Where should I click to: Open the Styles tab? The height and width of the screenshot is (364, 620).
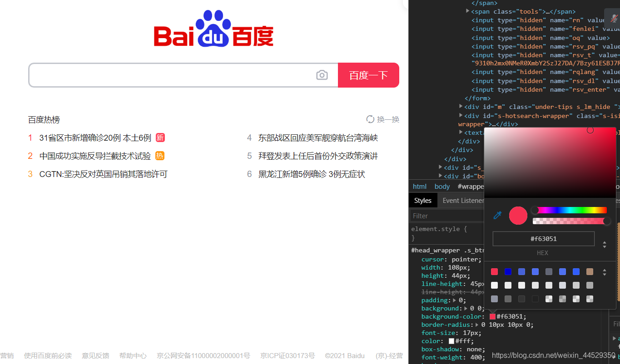(x=423, y=200)
